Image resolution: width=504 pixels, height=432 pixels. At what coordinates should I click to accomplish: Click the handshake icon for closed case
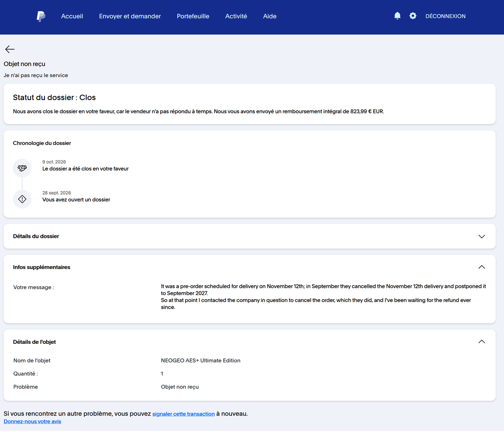22,168
